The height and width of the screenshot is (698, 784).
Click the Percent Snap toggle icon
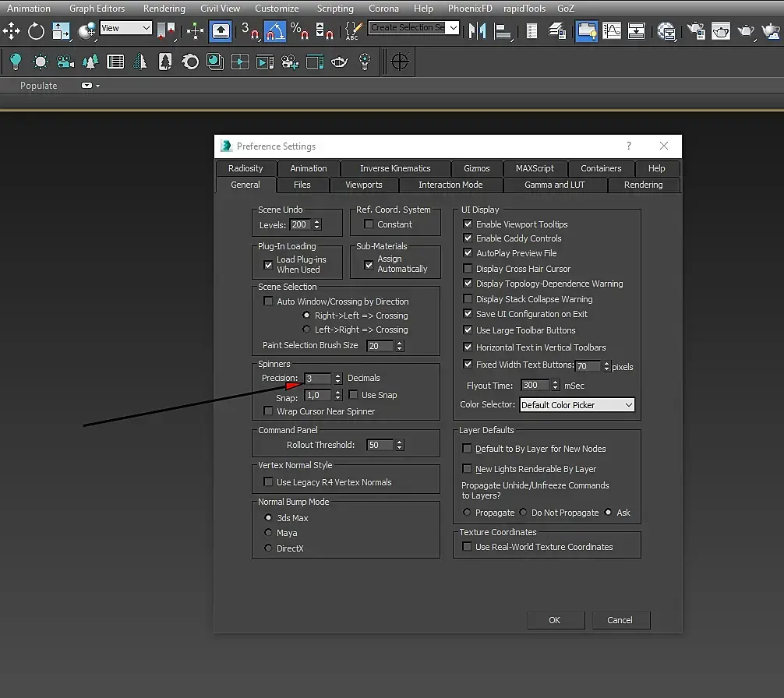[299, 31]
